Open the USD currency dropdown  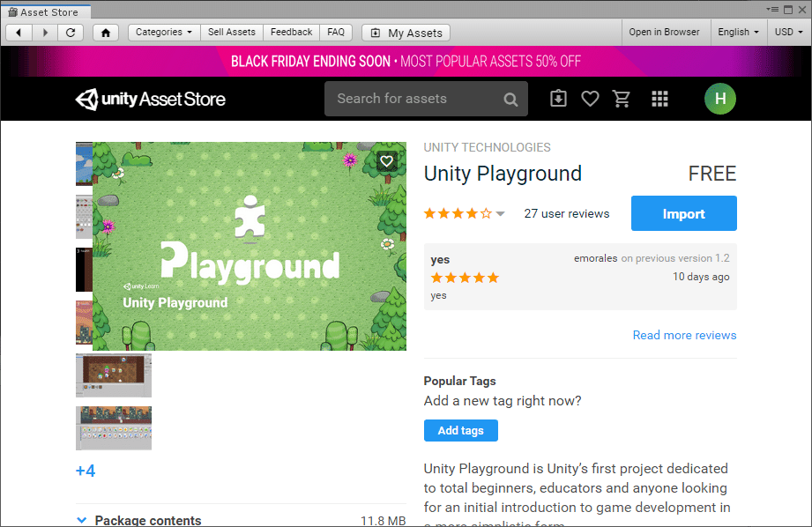pyautogui.click(x=789, y=32)
